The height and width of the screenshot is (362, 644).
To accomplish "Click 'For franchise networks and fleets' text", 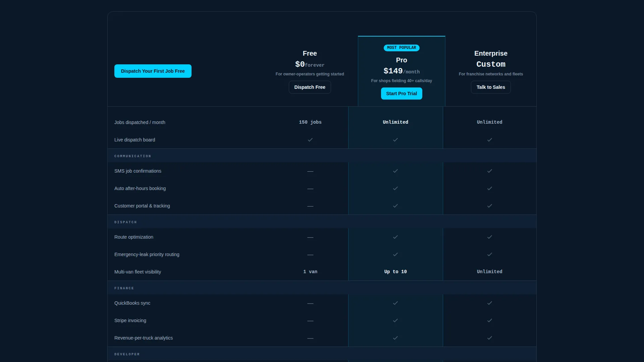I will click(491, 74).
